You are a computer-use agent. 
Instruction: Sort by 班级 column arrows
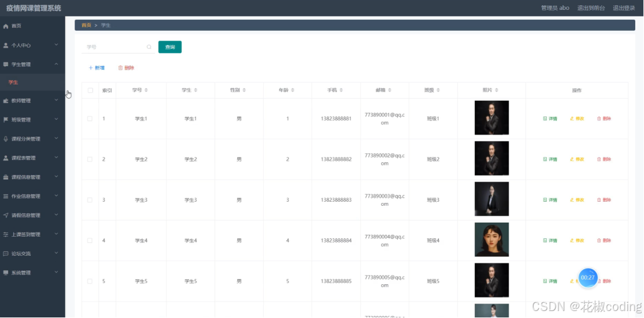(438, 90)
